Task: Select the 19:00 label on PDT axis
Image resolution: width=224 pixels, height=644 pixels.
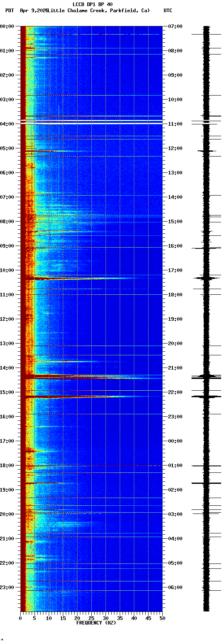Action: (x=7, y=490)
